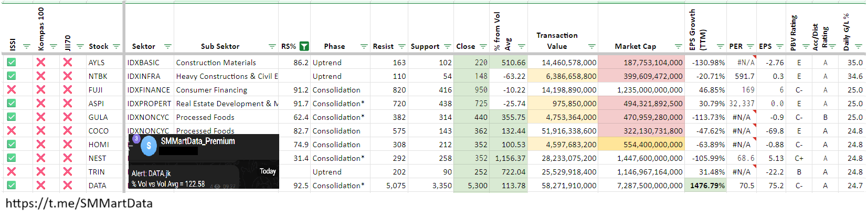Open the t.me/SMMartData link
868x215 pixels.
tap(79, 203)
